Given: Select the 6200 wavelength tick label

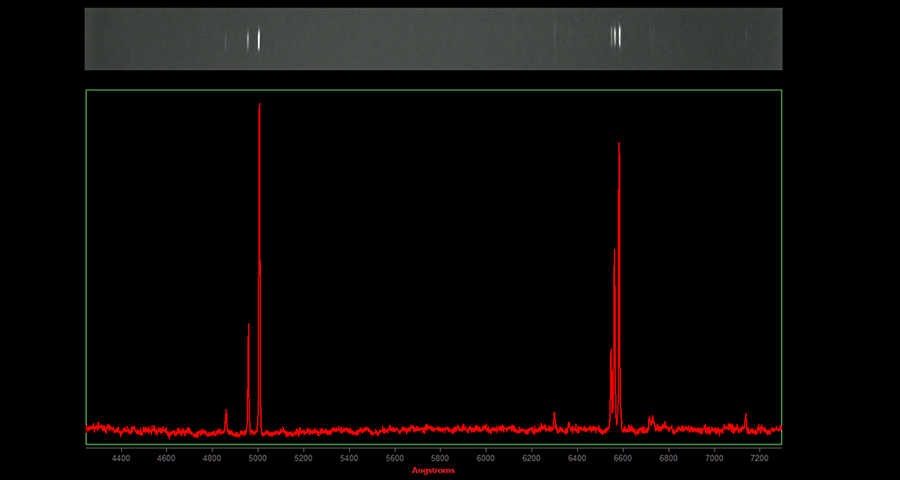Looking at the screenshot, I should (x=531, y=458).
